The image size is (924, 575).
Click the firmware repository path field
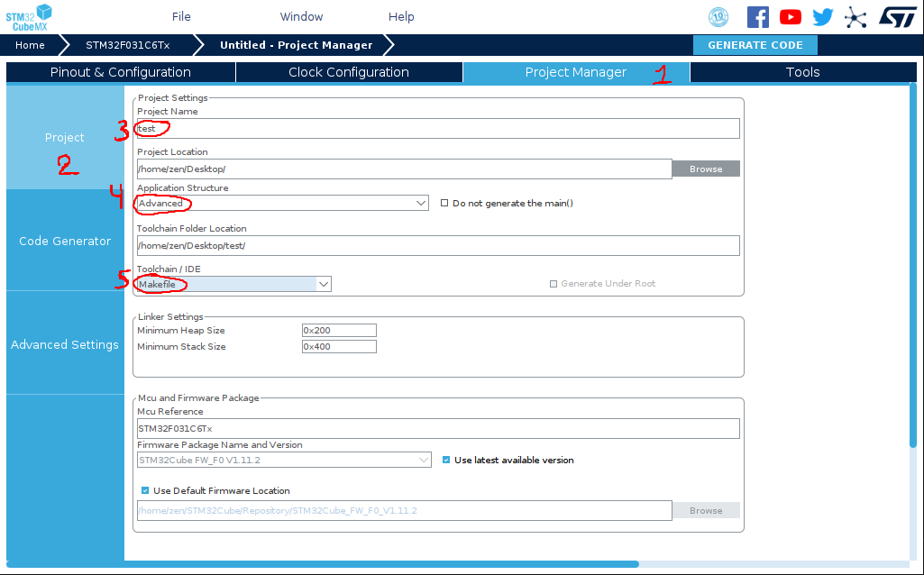tap(404, 510)
